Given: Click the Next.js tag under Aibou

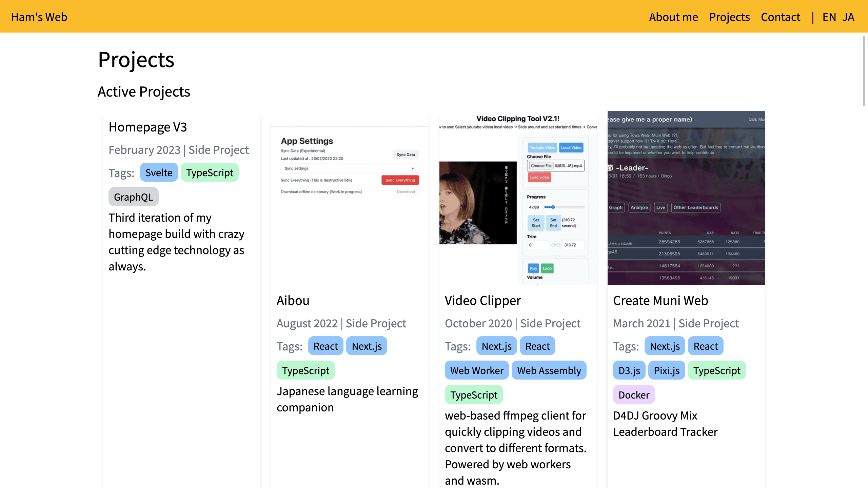Looking at the screenshot, I should pos(367,346).
